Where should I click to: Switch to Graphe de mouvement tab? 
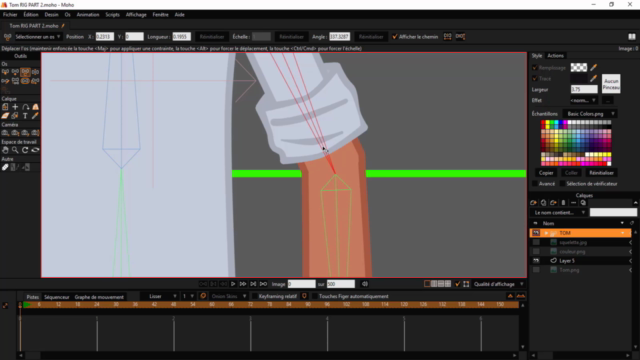(x=99, y=297)
